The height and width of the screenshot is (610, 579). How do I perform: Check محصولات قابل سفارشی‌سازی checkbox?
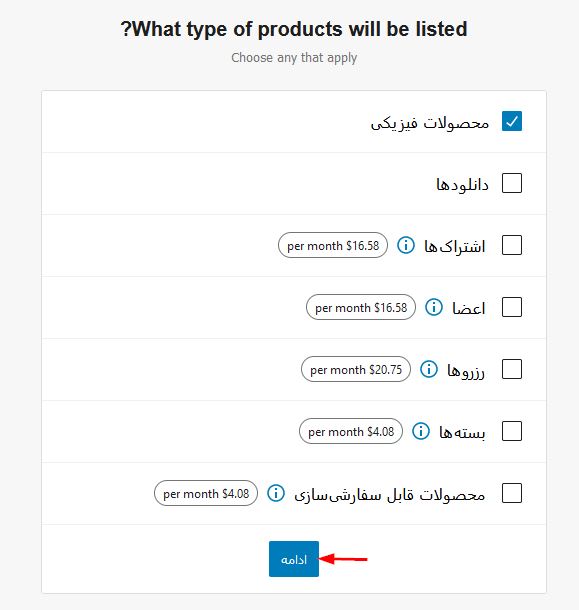click(512, 493)
